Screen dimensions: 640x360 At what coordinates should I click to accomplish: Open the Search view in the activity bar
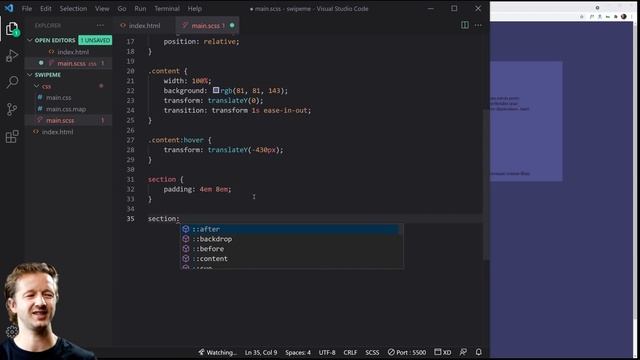coord(12,82)
